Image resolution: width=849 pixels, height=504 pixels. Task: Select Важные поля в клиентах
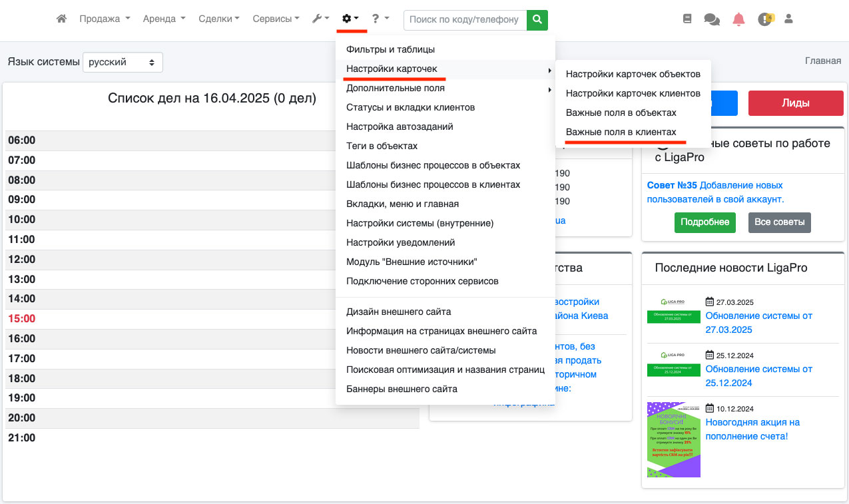[x=621, y=132]
